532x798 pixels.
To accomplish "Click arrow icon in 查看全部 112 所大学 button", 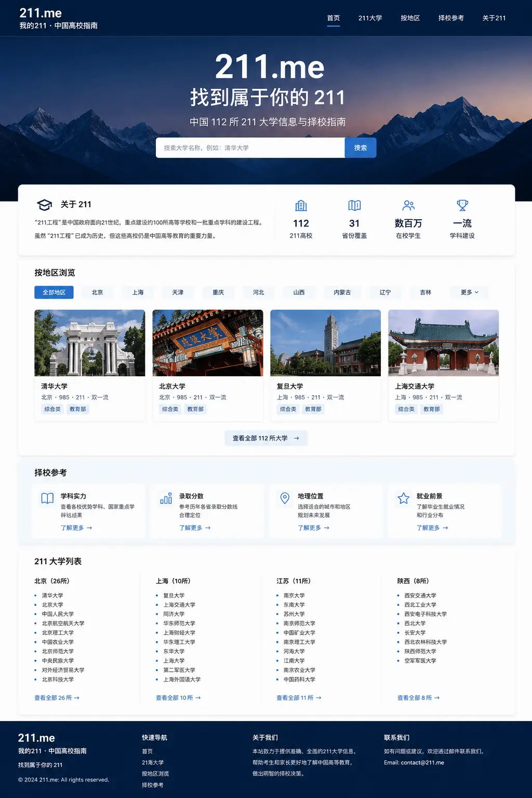I will point(296,438).
